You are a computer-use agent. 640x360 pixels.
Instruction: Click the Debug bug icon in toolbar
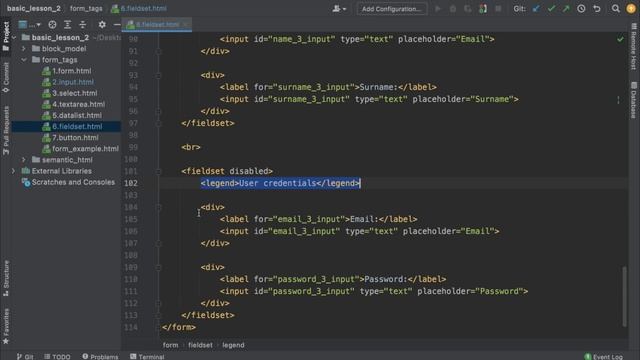[453, 9]
